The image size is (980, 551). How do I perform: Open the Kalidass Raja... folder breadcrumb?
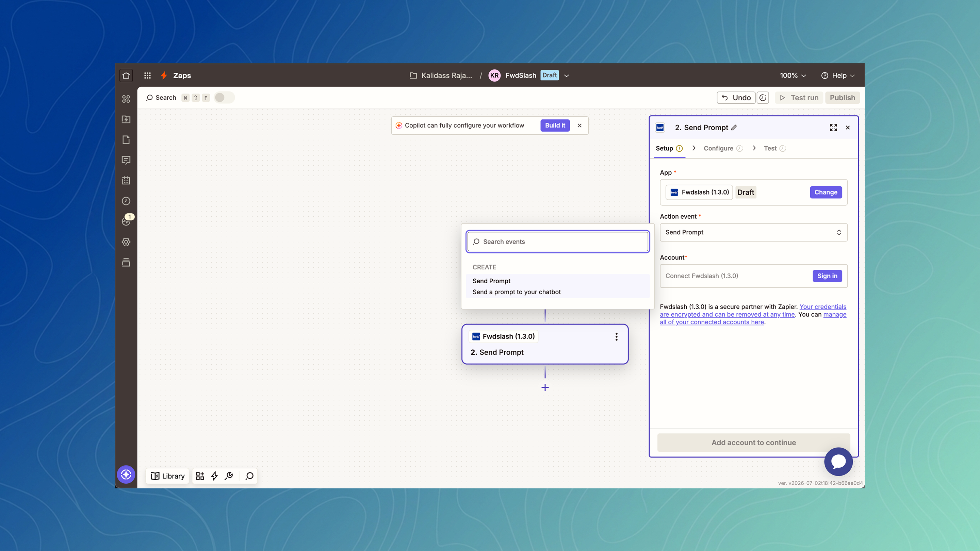coord(441,75)
